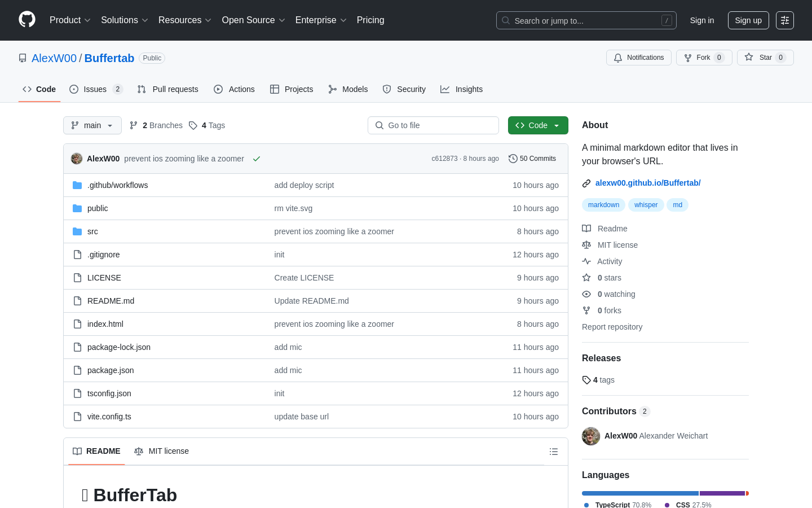
Task: Open the c612873 commit hash
Action: point(444,159)
